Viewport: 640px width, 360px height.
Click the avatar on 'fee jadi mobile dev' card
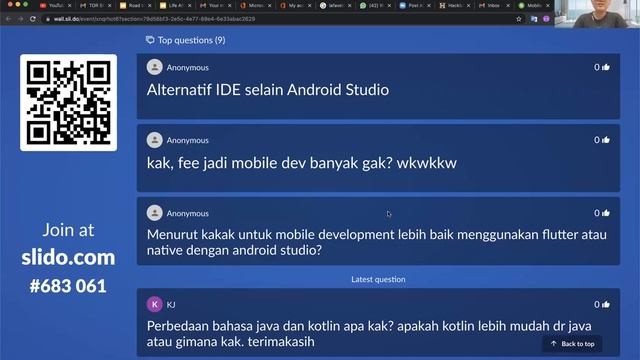click(x=155, y=140)
